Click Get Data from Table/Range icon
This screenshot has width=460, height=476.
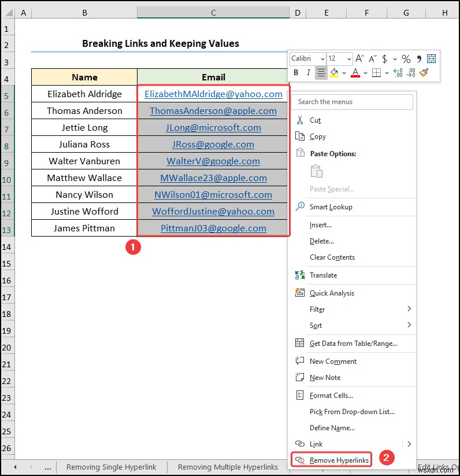(299, 343)
